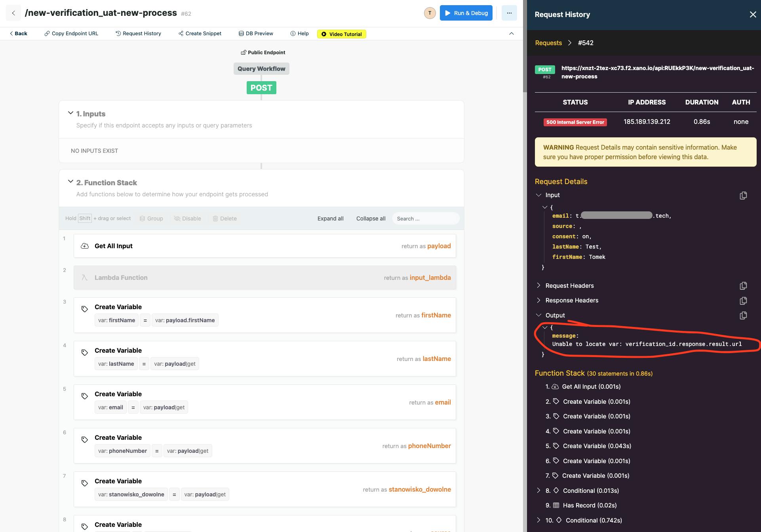Click the user avatar T icon

coord(430,13)
